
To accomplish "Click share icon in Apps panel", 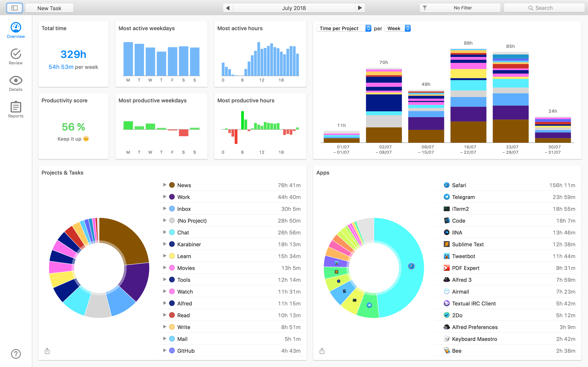I will pos(322,351).
